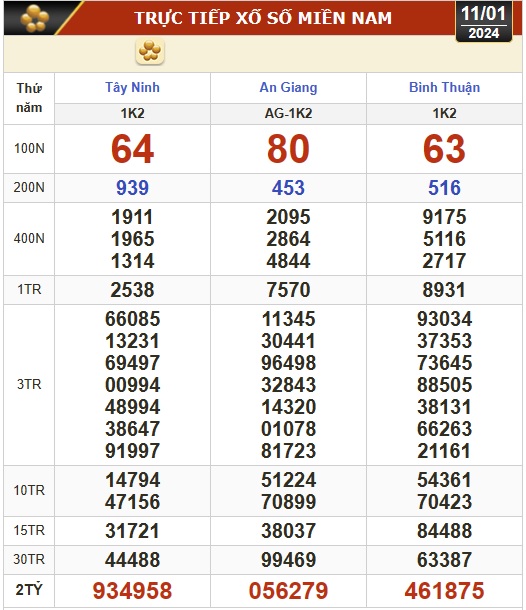Screen dimensions: 526x610
Task: Click Tây Ninh 400N number 1911
Action: (132, 217)
